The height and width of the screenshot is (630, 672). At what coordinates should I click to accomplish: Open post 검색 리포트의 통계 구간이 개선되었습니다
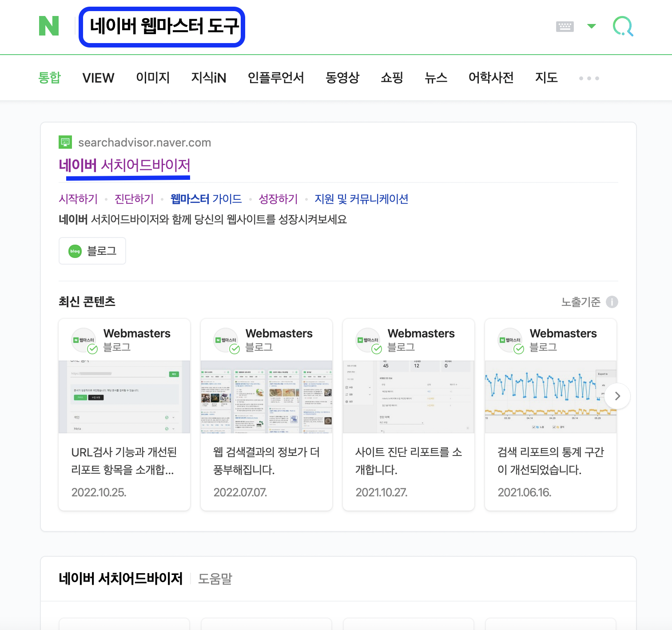coord(551,461)
